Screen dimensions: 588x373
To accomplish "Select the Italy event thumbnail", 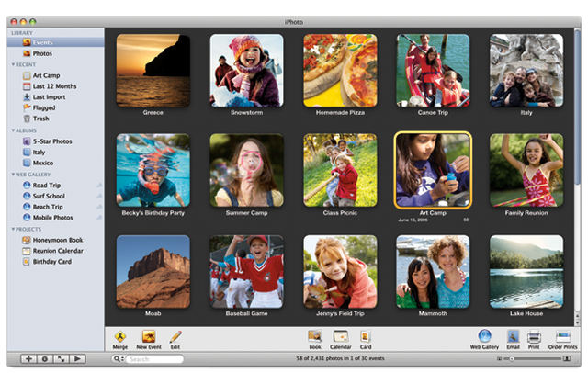I will 526,71.
